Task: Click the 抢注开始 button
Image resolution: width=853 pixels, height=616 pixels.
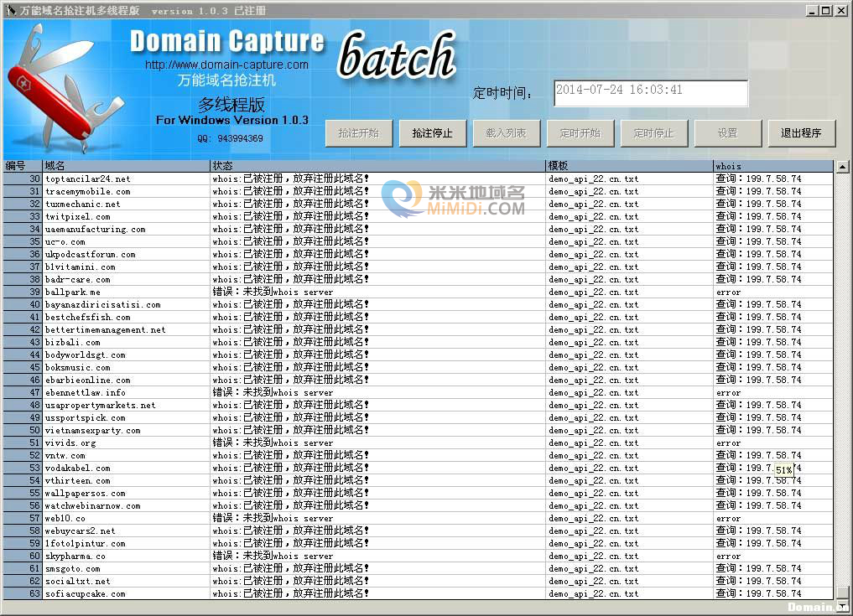Action: pyautogui.click(x=358, y=133)
